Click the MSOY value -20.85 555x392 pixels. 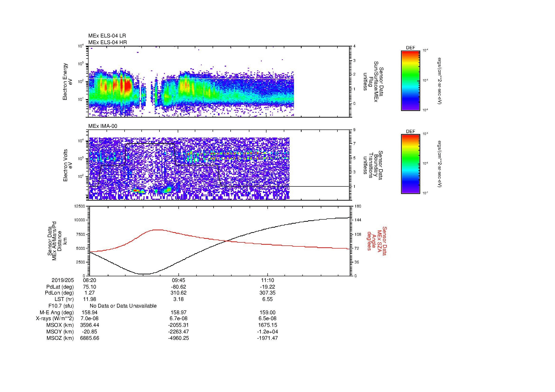click(89, 332)
